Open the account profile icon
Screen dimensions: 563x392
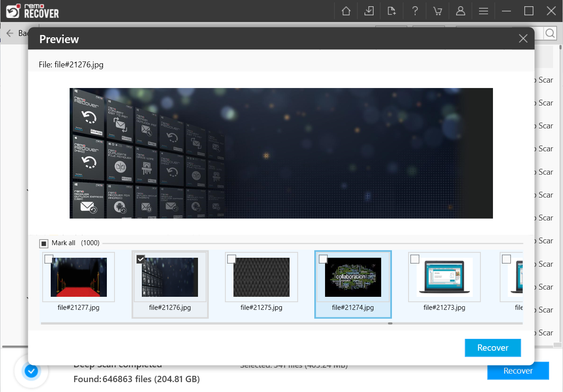(461, 11)
